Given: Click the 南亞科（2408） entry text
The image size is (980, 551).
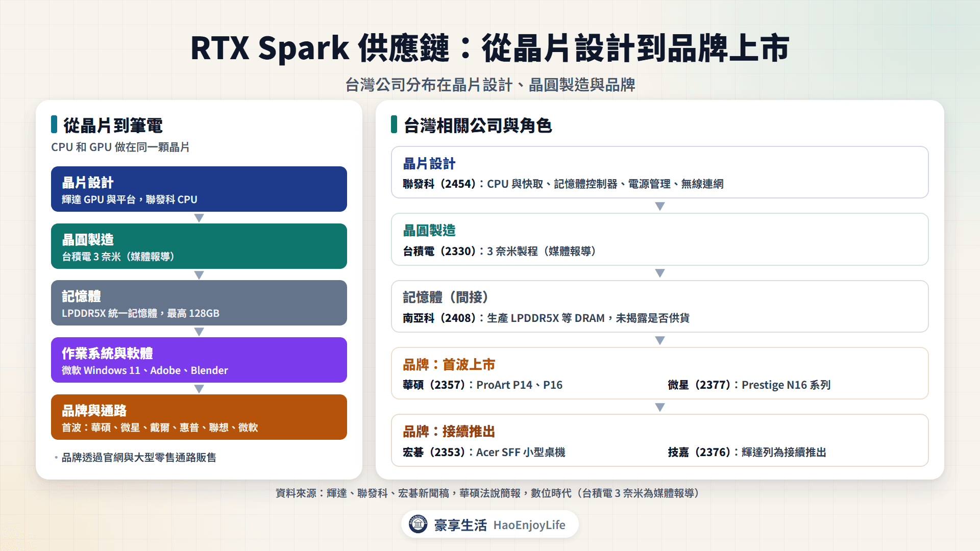Looking at the screenshot, I should (546, 318).
